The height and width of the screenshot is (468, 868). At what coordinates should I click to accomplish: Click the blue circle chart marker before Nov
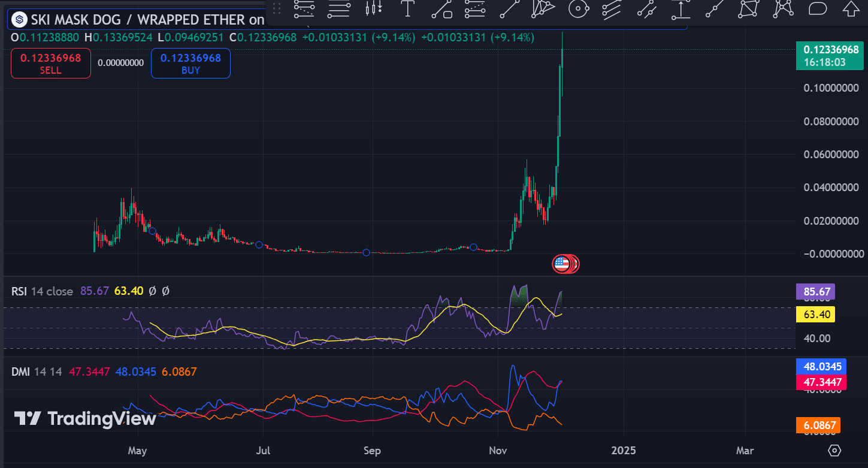[474, 247]
